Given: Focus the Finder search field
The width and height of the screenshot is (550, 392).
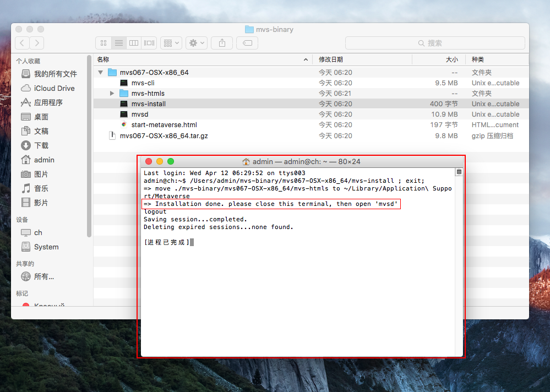Looking at the screenshot, I should (435, 43).
